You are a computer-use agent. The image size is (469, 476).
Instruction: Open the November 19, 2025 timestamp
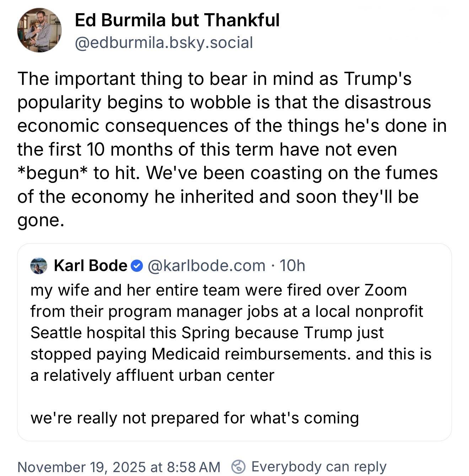(119, 466)
